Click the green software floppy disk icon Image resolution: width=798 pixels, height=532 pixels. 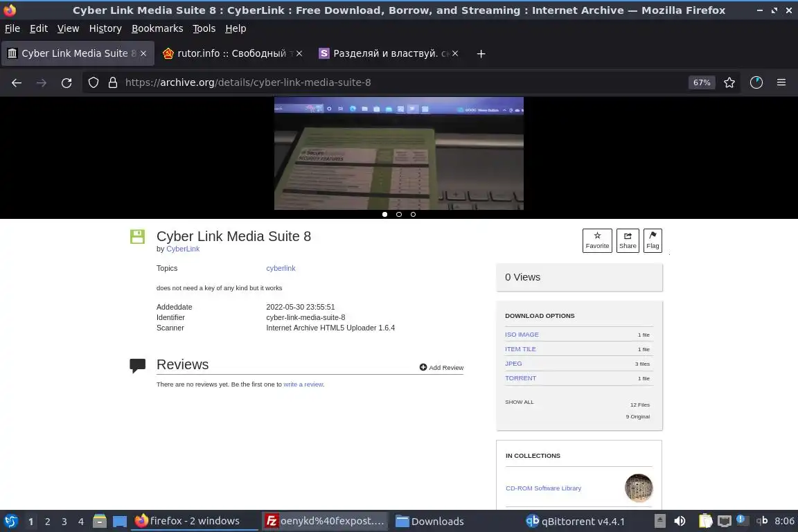[x=137, y=236]
